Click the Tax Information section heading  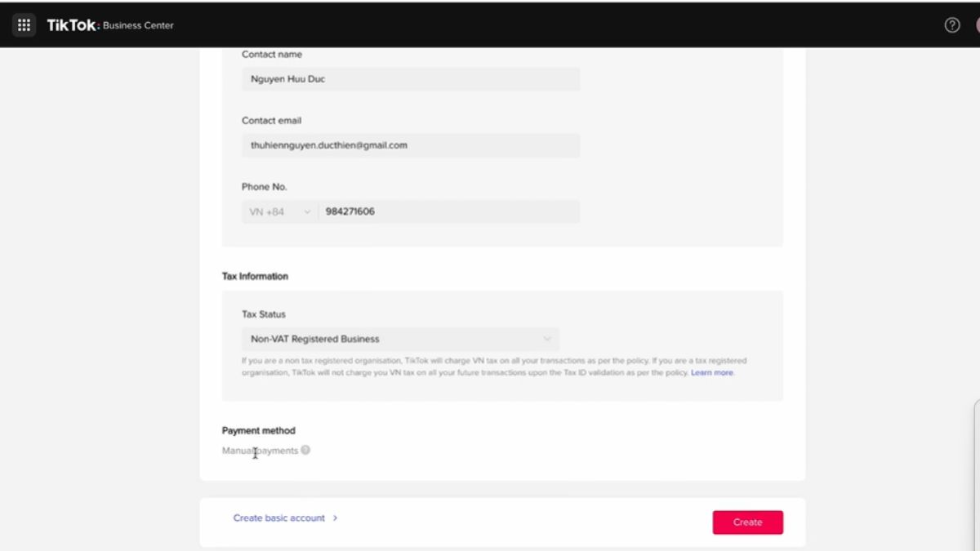[255, 276]
